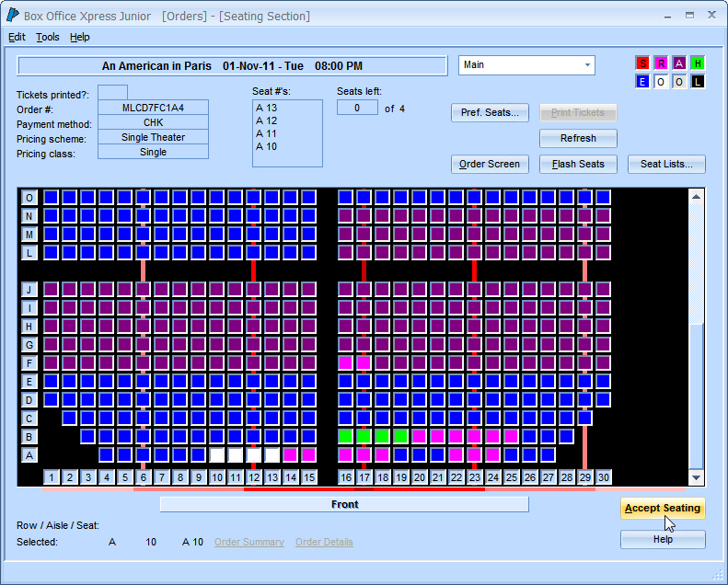This screenshot has width=728, height=585.
Task: Click the Seats left number field
Action: pyautogui.click(x=357, y=109)
